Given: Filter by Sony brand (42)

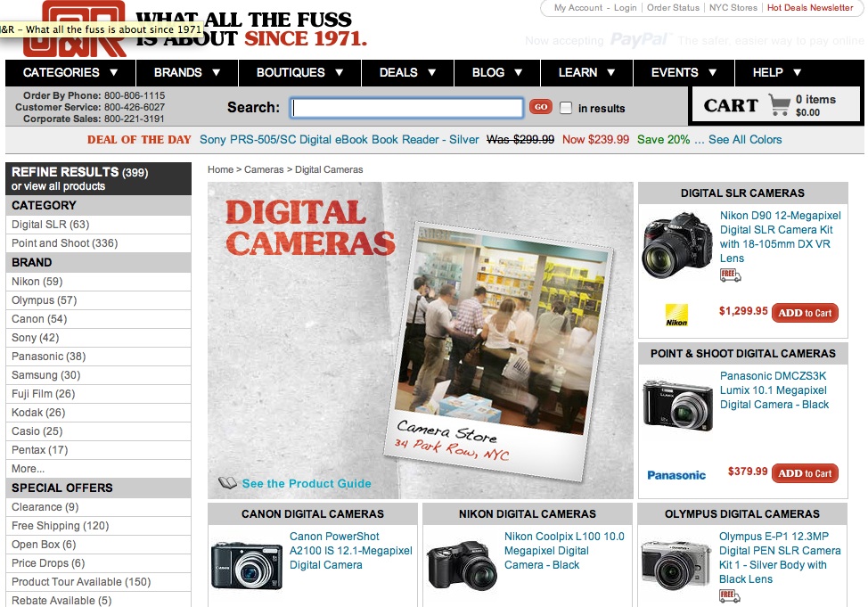Looking at the screenshot, I should [x=99, y=338].
